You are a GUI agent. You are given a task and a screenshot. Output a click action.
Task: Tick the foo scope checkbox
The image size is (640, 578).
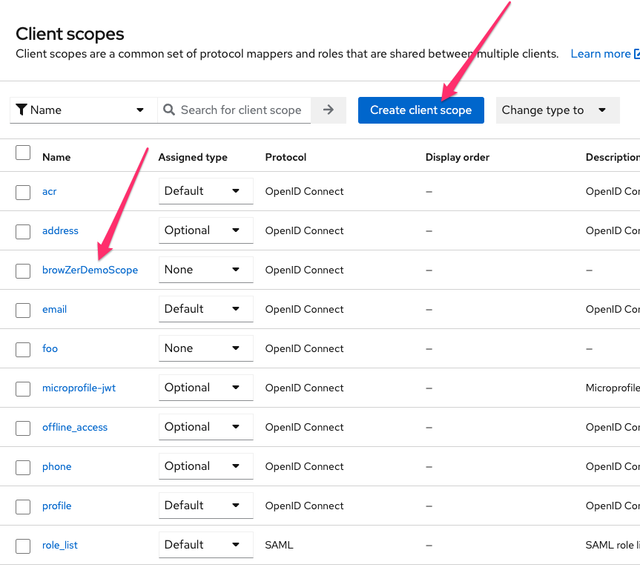tap(23, 349)
